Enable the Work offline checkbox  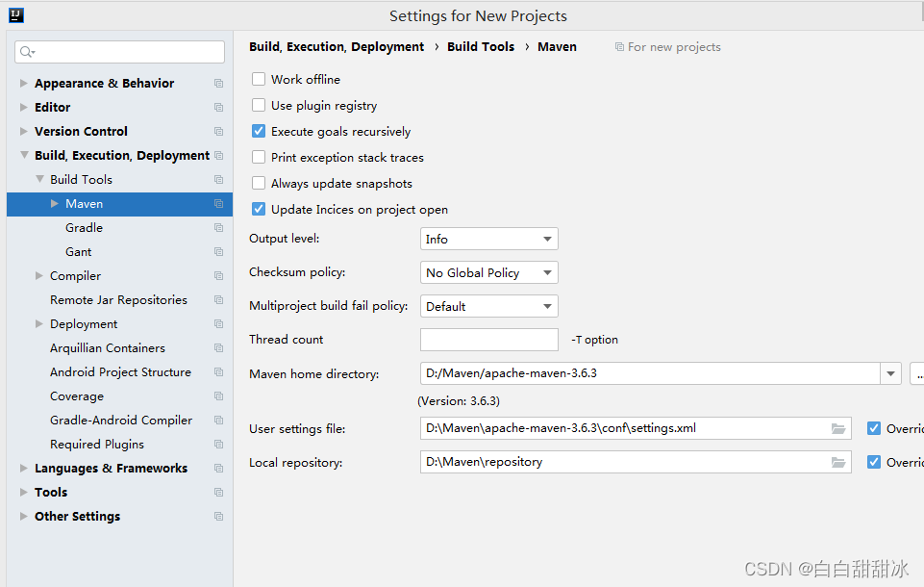tap(259, 79)
